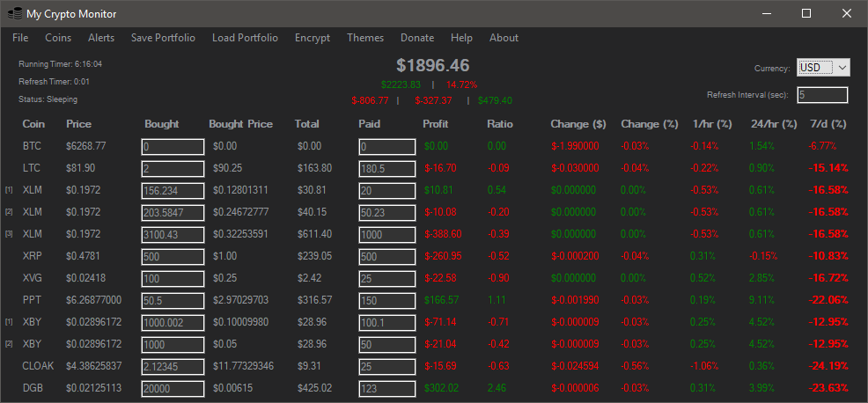Click the 14.72% percentage
The width and height of the screenshot is (868, 403).
pyautogui.click(x=461, y=84)
